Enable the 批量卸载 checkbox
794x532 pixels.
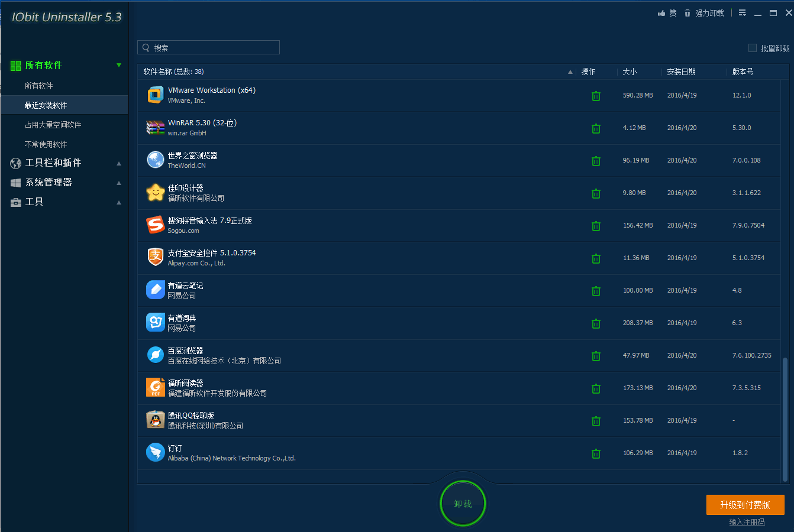click(x=753, y=48)
